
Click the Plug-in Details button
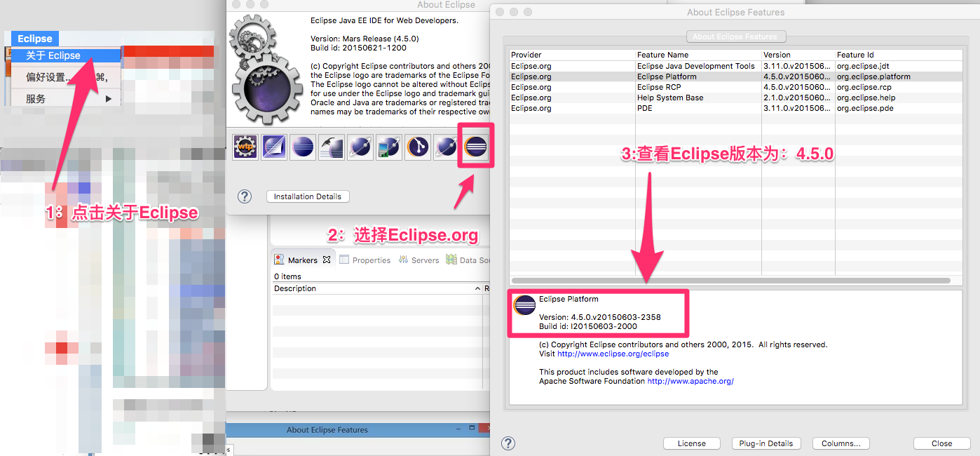pyautogui.click(x=766, y=443)
